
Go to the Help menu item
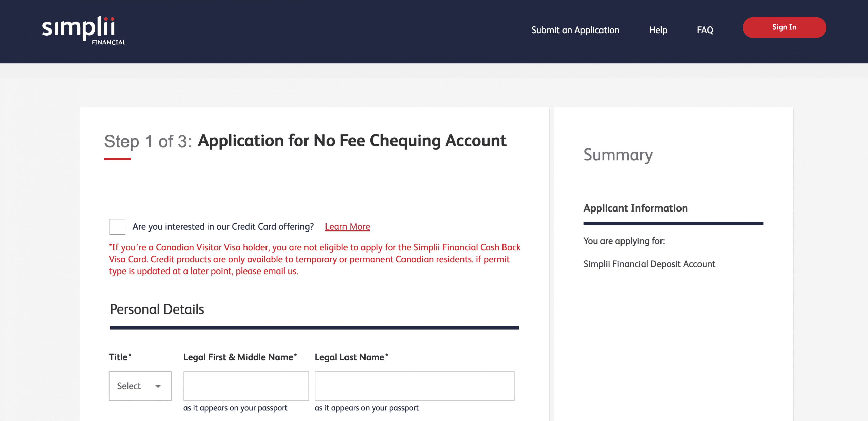[x=658, y=30]
